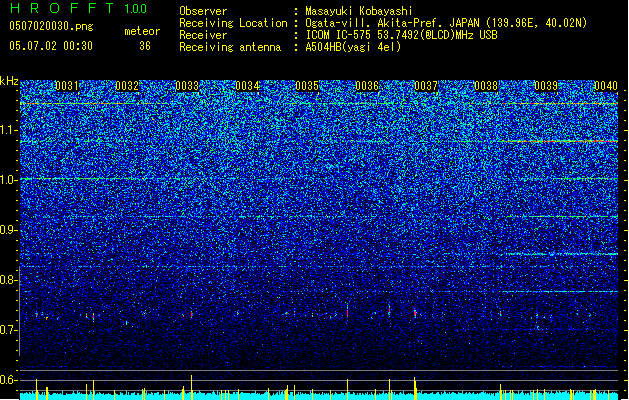This screenshot has height=400, width=629.
Task: Click the ICOM IC-575 receiver text
Action: click(401, 35)
